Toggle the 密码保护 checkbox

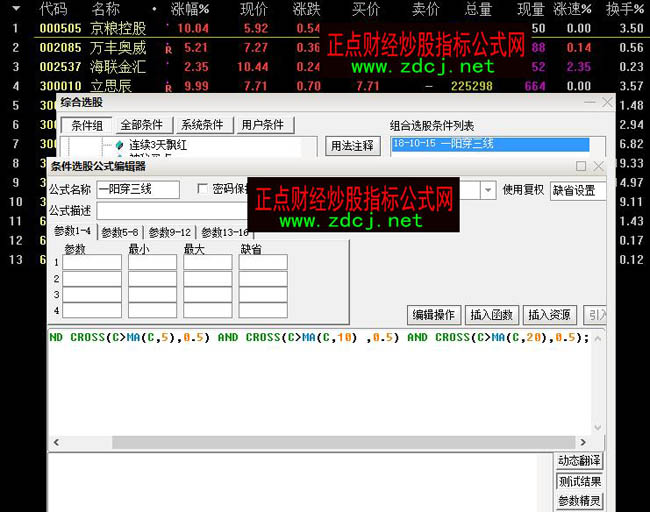[203, 189]
